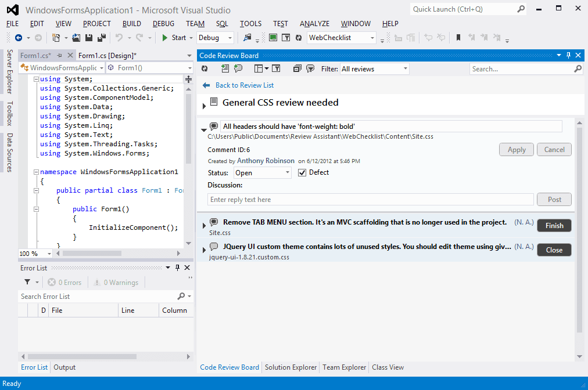This screenshot has width=588, height=390.
Task: Open the TOOLS menu
Action: click(250, 24)
